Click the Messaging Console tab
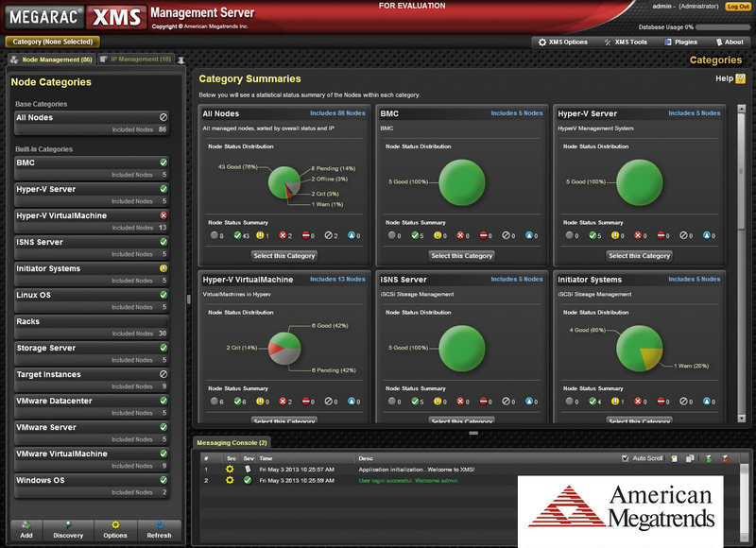 coord(232,442)
